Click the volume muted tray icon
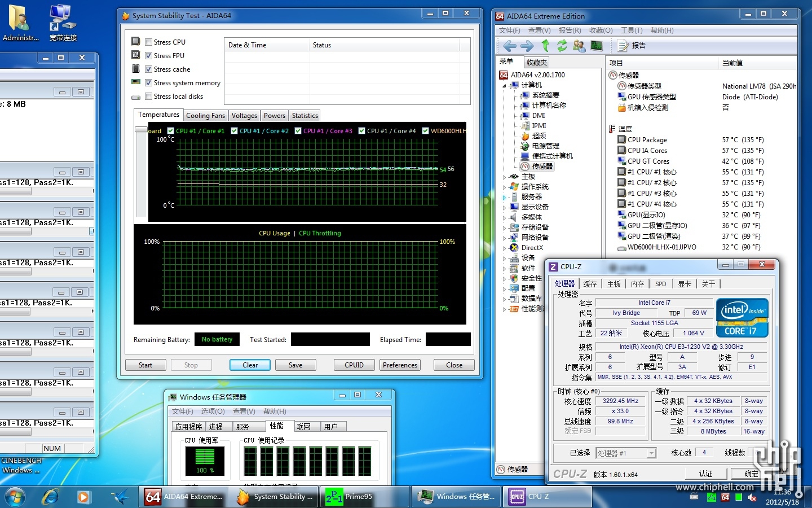 coord(752,497)
